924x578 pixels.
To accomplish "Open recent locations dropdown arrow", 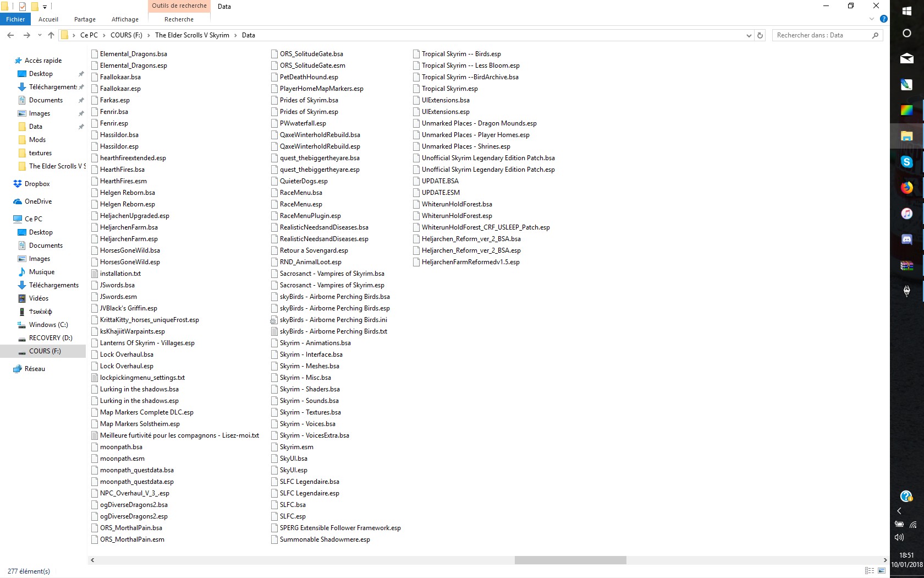I will coord(40,35).
